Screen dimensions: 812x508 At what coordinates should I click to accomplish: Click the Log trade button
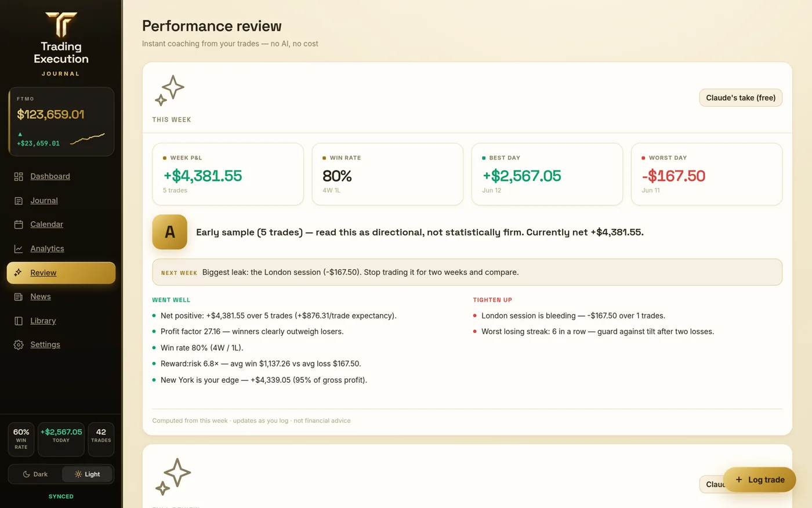[759, 480]
